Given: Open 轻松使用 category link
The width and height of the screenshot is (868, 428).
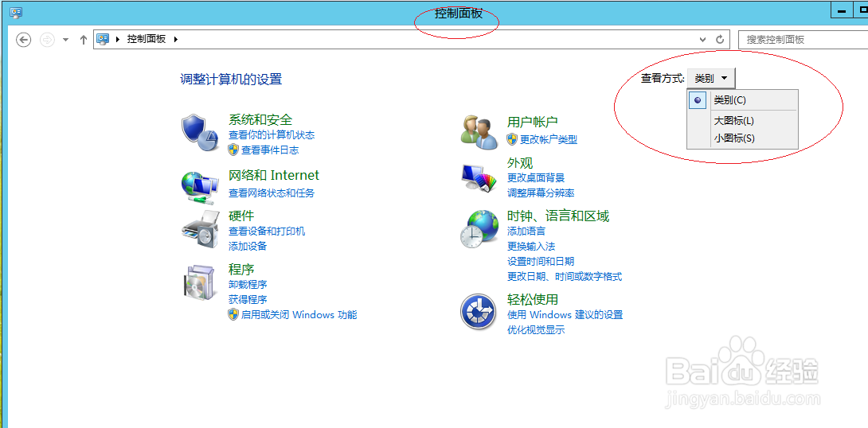Looking at the screenshot, I should (x=532, y=299).
